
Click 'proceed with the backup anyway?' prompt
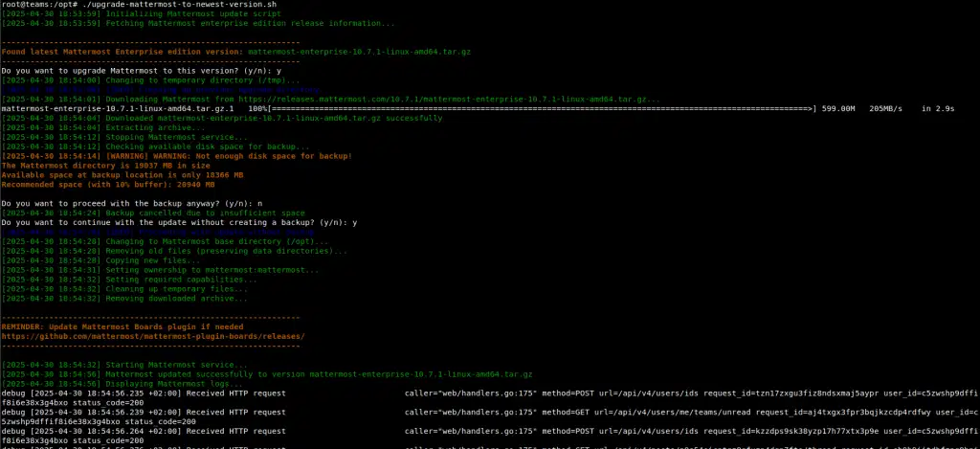[x=132, y=203]
